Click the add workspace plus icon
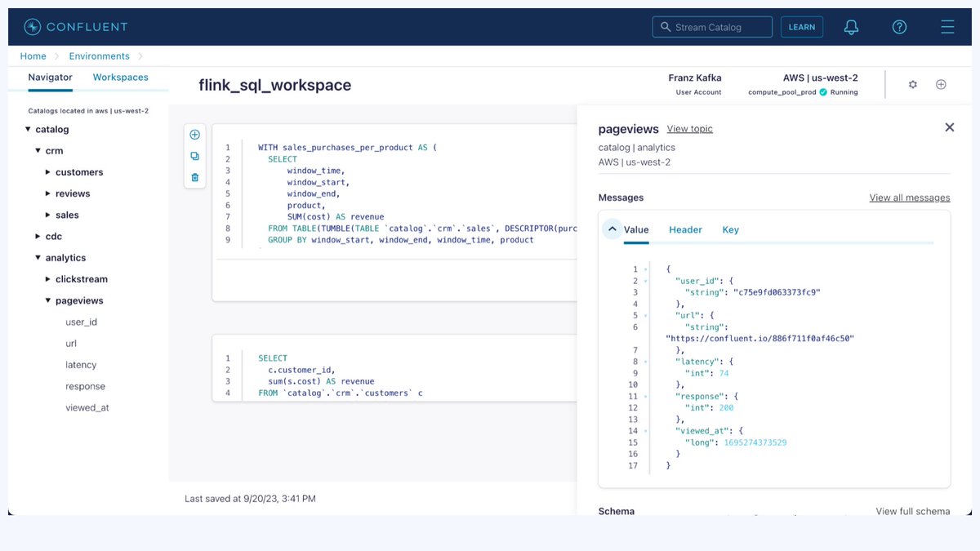980x551 pixels. [x=941, y=85]
